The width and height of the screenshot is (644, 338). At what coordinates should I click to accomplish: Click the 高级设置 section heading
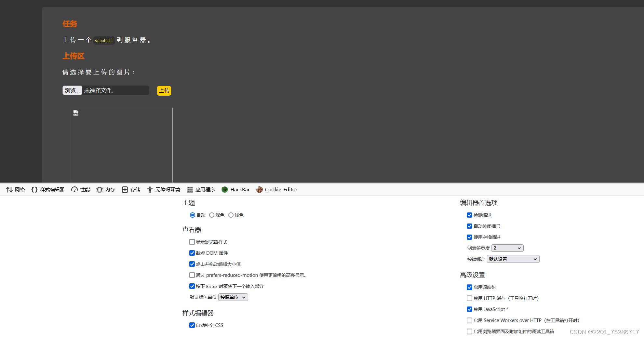472,275
